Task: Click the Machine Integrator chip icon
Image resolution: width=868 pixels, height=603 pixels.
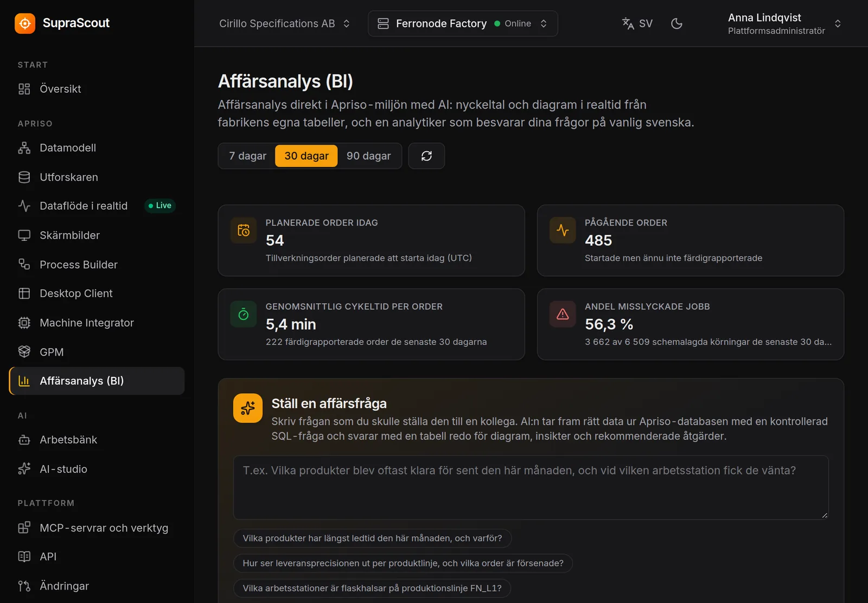Action: (x=24, y=323)
